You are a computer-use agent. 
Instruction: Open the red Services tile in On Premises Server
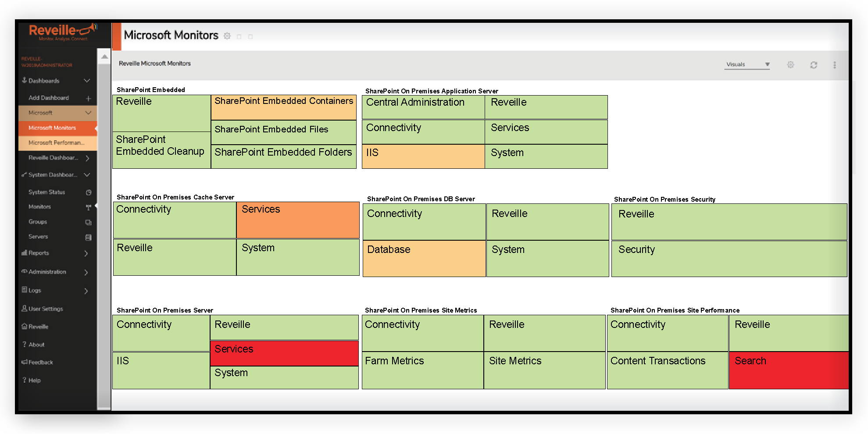284,353
